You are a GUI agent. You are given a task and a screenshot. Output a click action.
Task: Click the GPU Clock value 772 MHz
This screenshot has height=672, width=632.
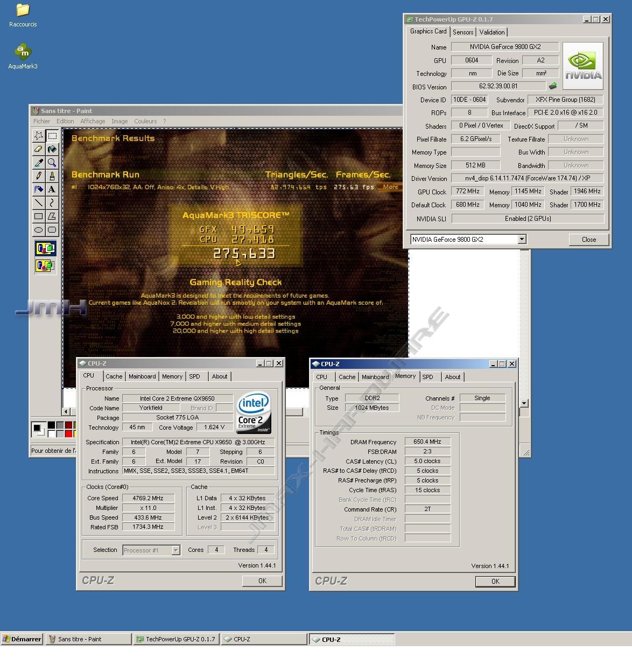pyautogui.click(x=468, y=191)
